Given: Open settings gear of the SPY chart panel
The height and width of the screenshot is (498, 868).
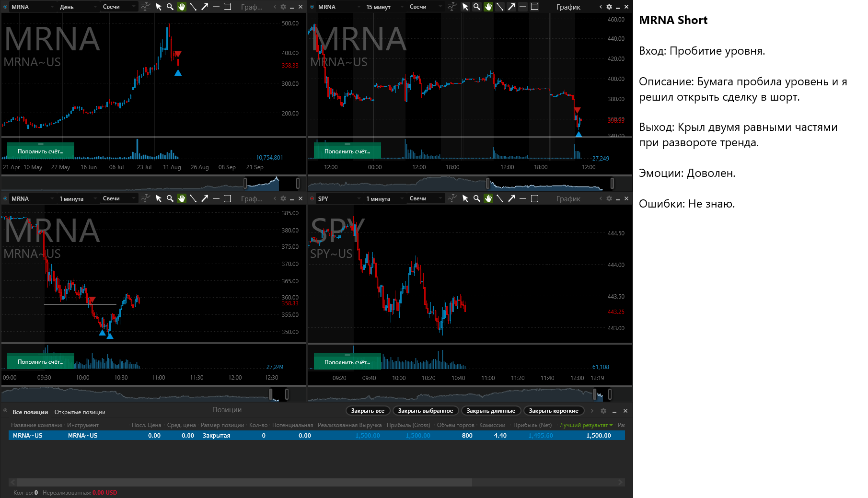Looking at the screenshot, I should pos(609,198).
